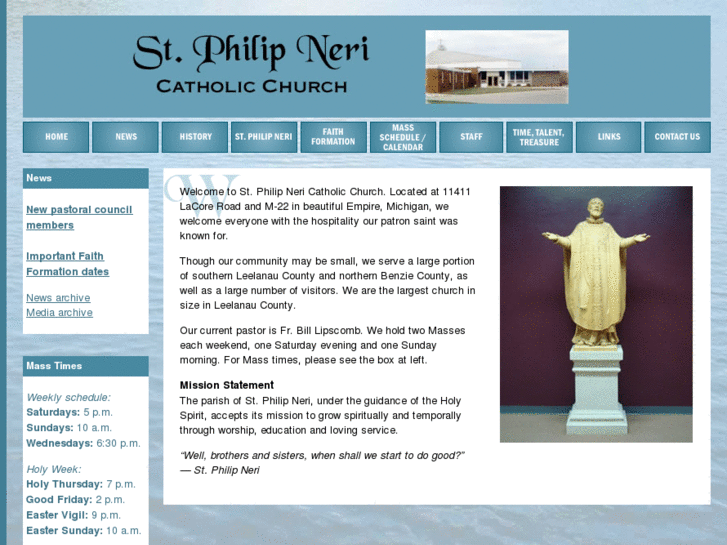Open the History page
Viewport: 727px width, 545px height.
pyautogui.click(x=195, y=137)
